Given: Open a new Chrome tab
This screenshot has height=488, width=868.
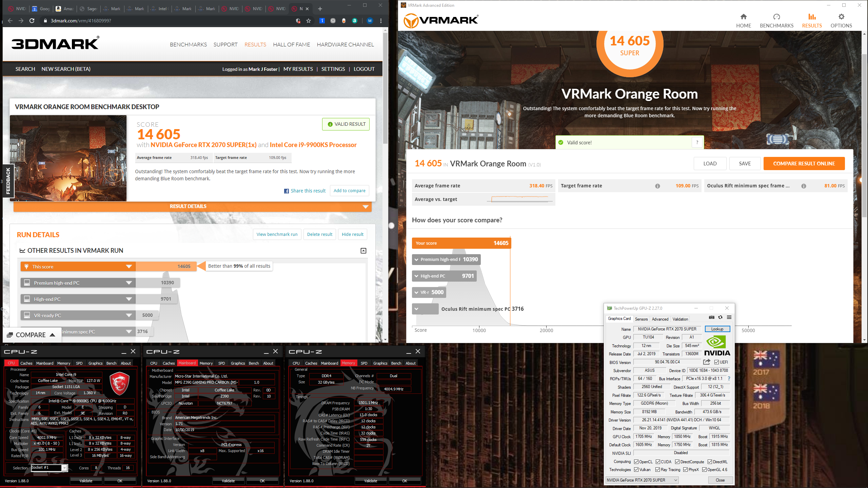Looking at the screenshot, I should (320, 9).
